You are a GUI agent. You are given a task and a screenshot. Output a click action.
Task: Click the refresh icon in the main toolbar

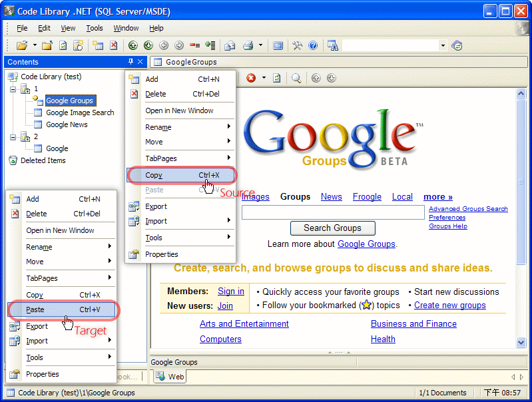tap(63, 45)
